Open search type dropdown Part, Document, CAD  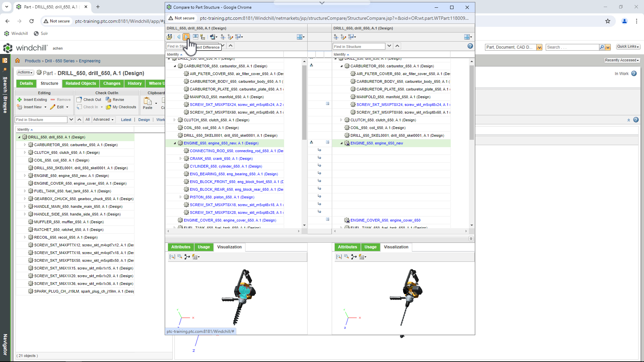pos(539,47)
